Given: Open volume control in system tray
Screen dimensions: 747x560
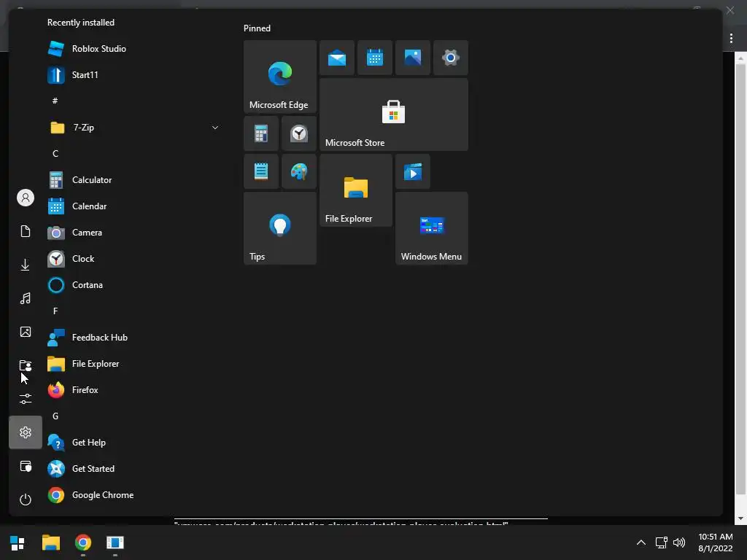Looking at the screenshot, I should 679,542.
